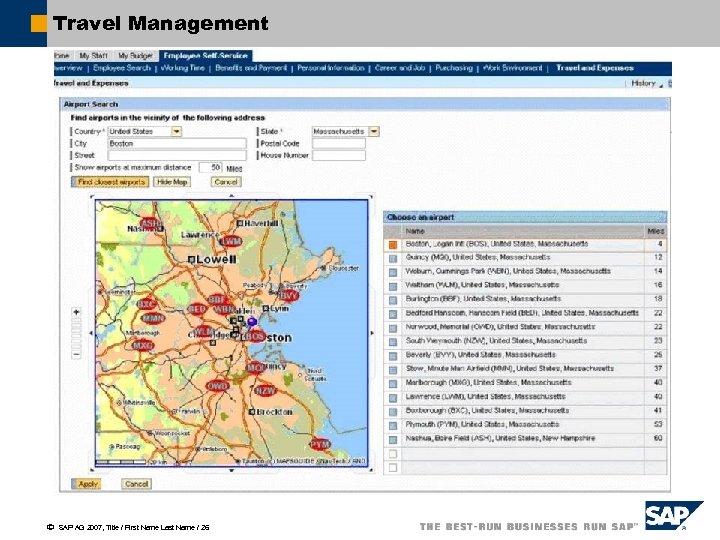Zoom in the map with plus button
Screen dimensions: 720x540
coord(76,312)
